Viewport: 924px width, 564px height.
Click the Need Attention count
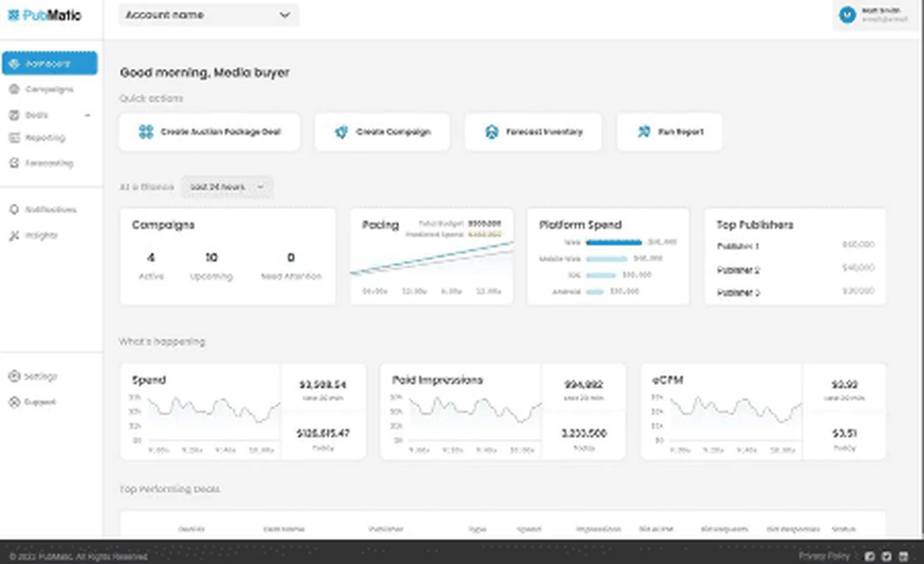point(290,258)
